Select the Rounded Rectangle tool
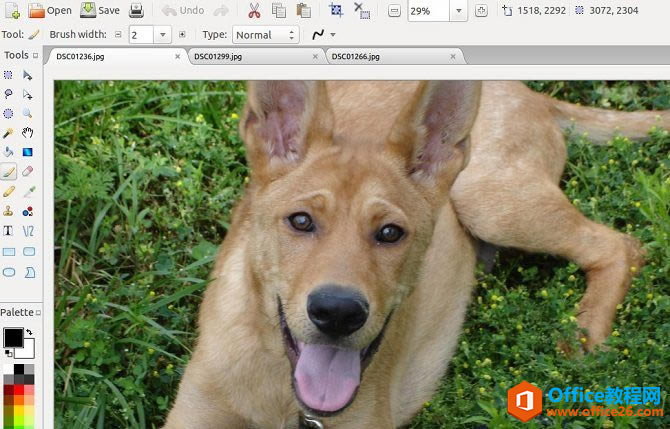Screen dimensions: 670x429 [x=29, y=252]
